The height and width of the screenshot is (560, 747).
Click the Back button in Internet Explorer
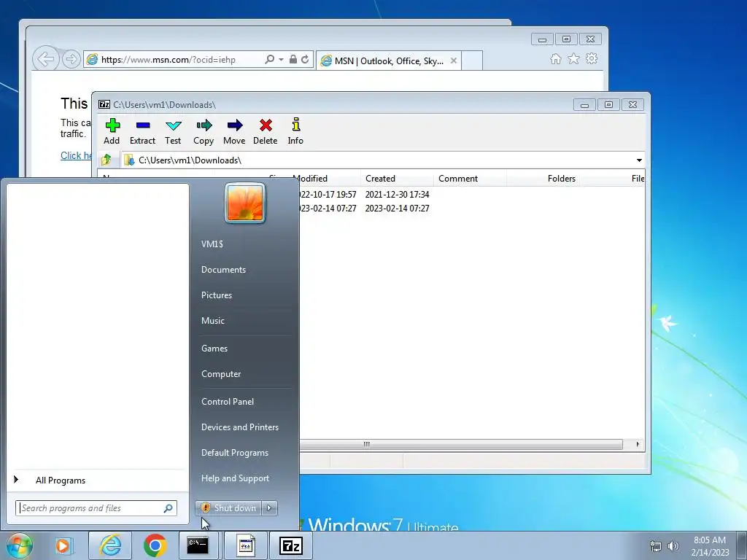point(46,60)
